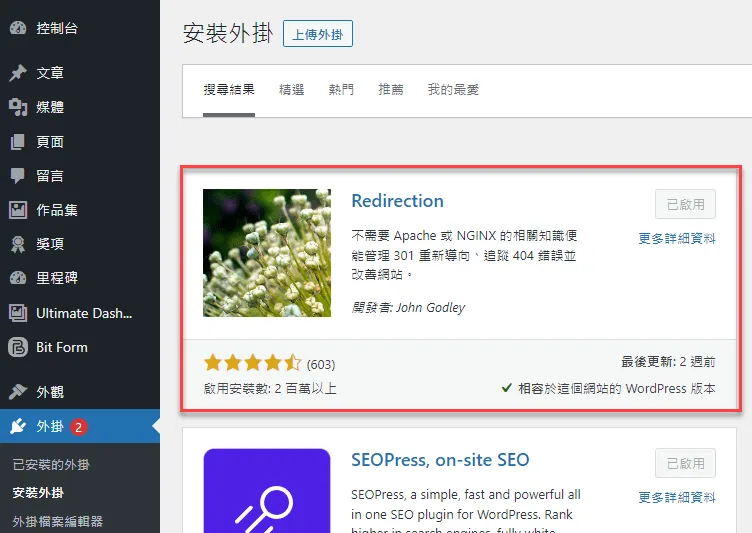Open 外掛檔案編輯器 submenu item
This screenshot has width=752, height=533.
tap(58, 521)
